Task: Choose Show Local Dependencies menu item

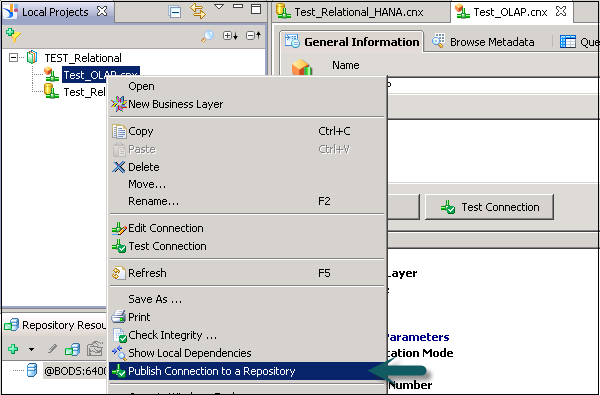Action: click(x=247, y=353)
